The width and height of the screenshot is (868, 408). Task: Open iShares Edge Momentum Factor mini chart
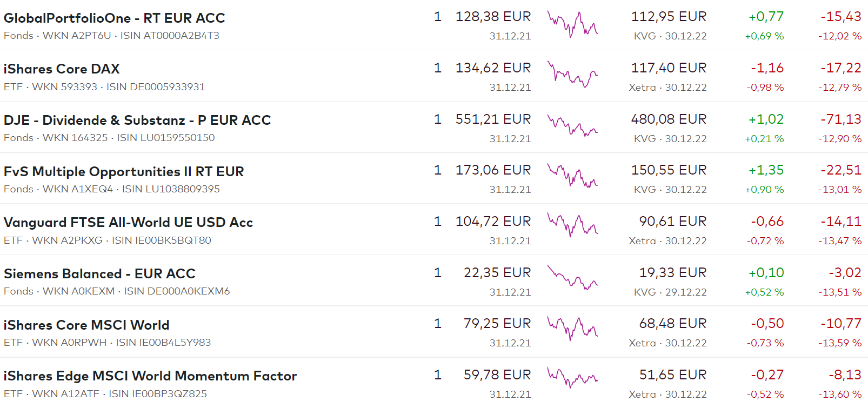pyautogui.click(x=572, y=377)
